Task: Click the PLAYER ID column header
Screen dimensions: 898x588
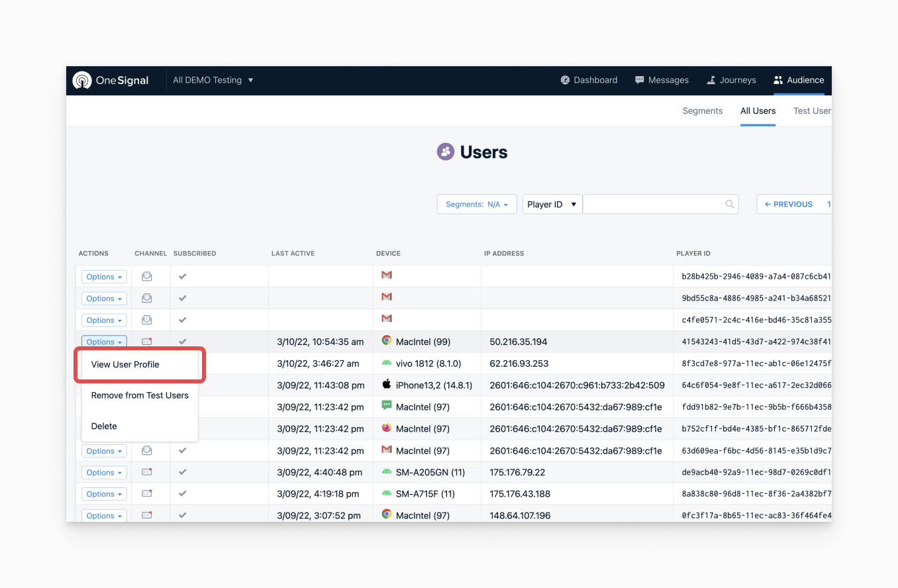Action: coord(693,254)
